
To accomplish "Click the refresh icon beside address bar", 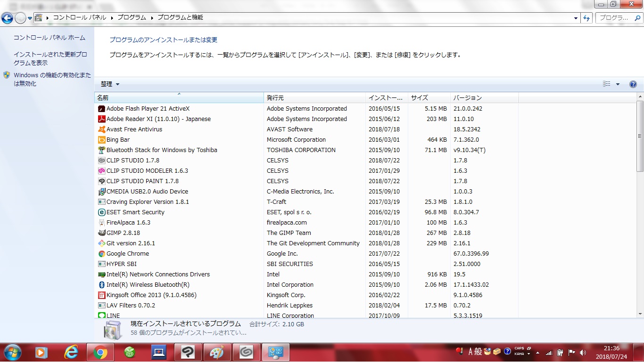I will [x=586, y=18].
